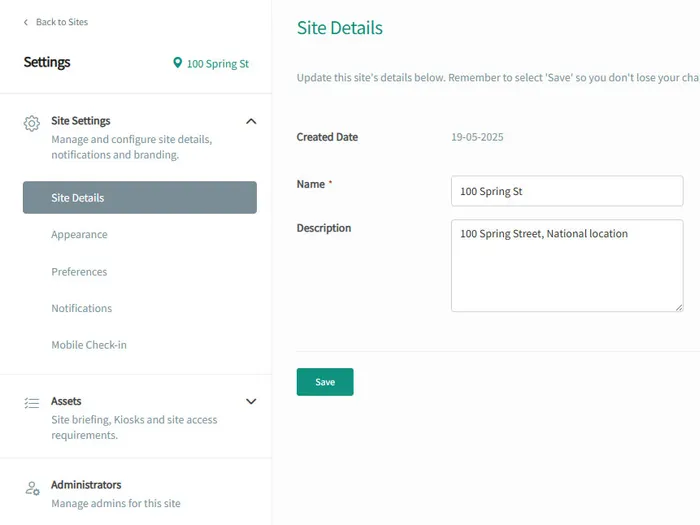The height and width of the screenshot is (525, 700).
Task: Go to Preferences in the sidebar
Action: [x=79, y=272]
